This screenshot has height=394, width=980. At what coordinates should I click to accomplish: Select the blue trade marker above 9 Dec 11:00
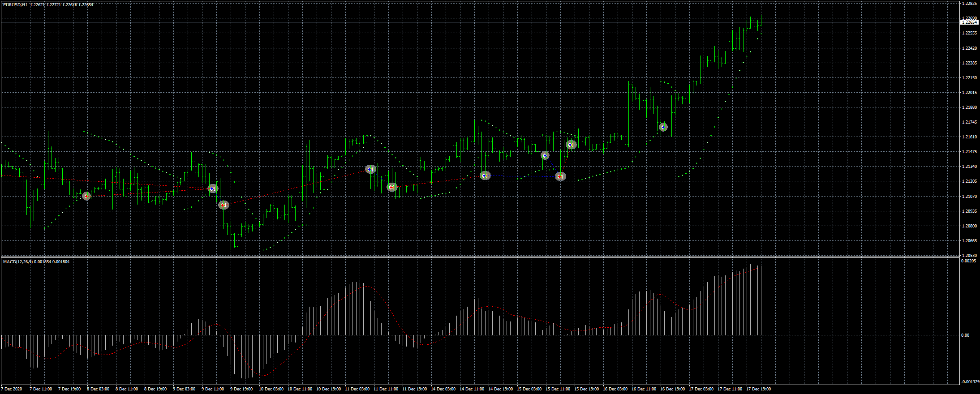pos(213,189)
